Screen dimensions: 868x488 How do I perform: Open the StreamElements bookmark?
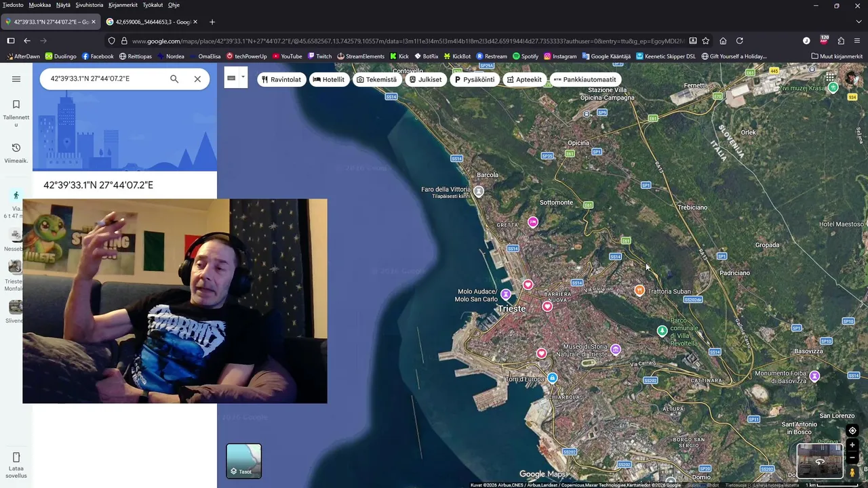click(361, 56)
